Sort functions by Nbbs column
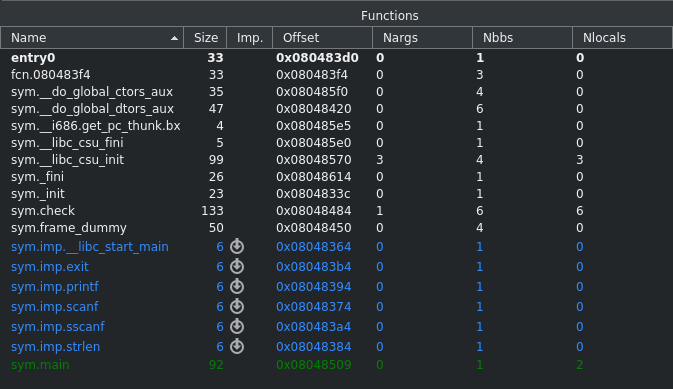 (522, 38)
